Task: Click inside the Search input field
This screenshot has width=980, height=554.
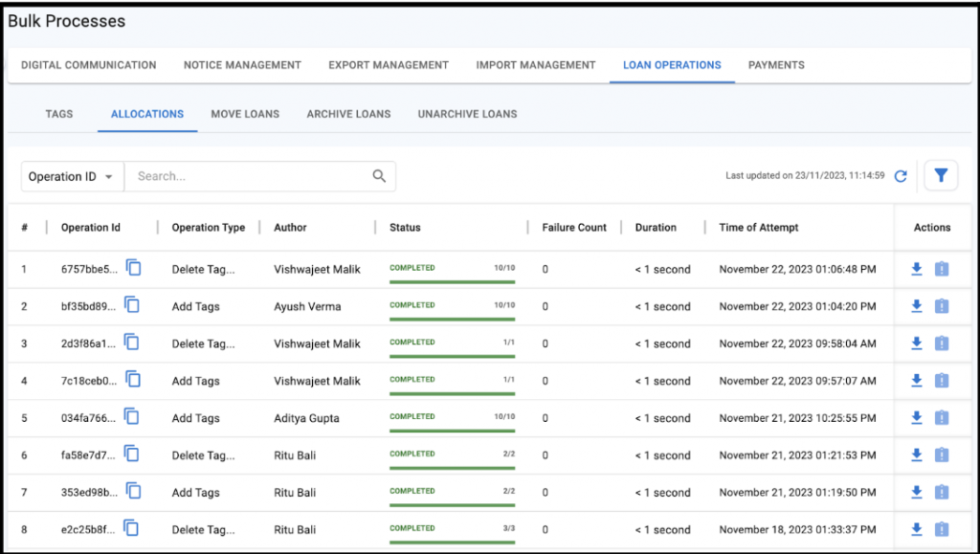Action: (239, 176)
